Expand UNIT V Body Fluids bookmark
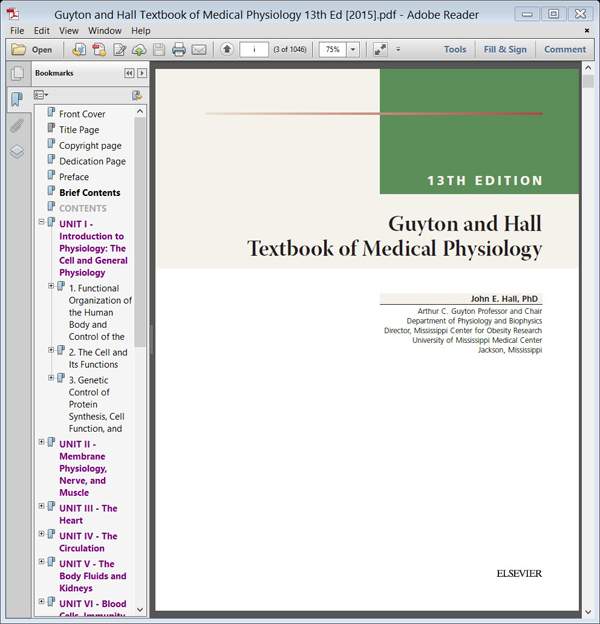600x624 pixels. point(41,562)
